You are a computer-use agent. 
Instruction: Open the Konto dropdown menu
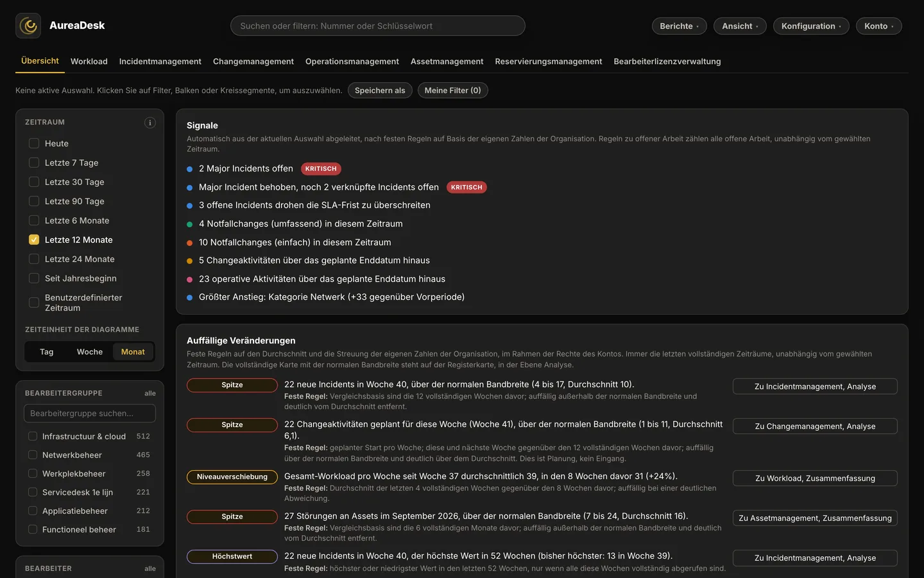879,26
